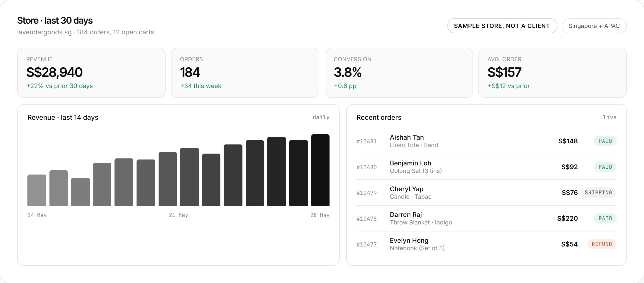
Task: Select the tallest 28 May revenue bar
Action: pos(320,170)
